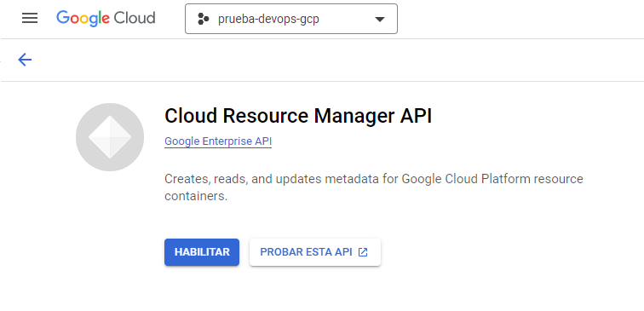Open PROBAR ESTA API button
Screen dimensions: 644x311
point(315,252)
